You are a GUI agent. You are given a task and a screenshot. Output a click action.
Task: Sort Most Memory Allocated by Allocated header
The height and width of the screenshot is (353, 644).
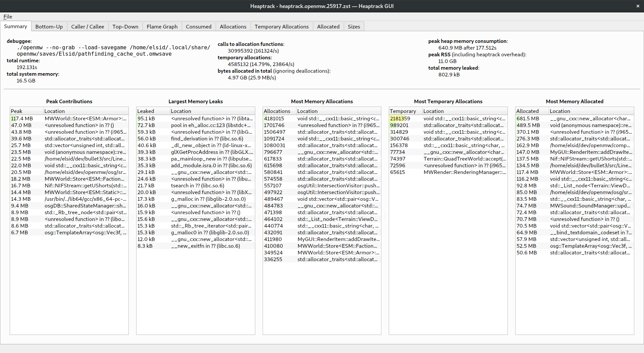(532, 111)
